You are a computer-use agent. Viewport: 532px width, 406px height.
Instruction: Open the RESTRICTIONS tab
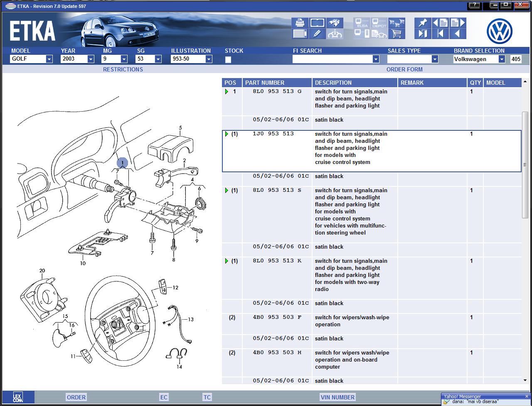[x=123, y=69]
